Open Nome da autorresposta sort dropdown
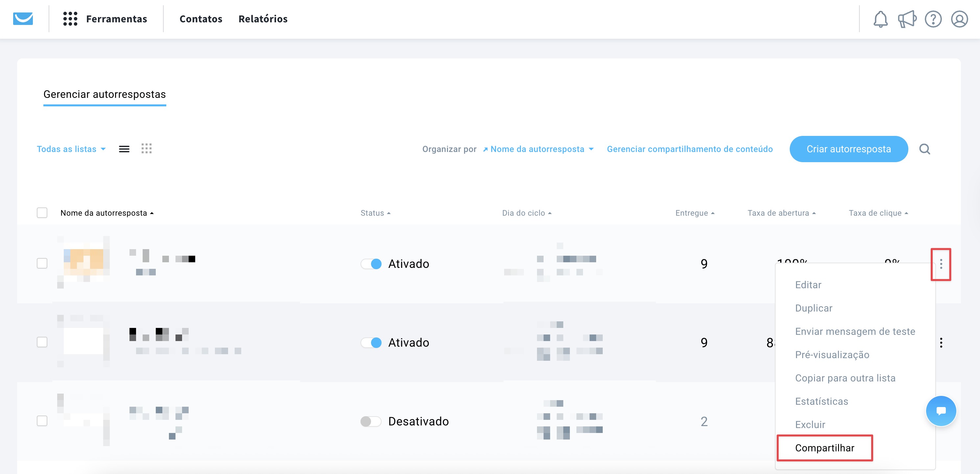This screenshot has width=980, height=474. coord(538,149)
